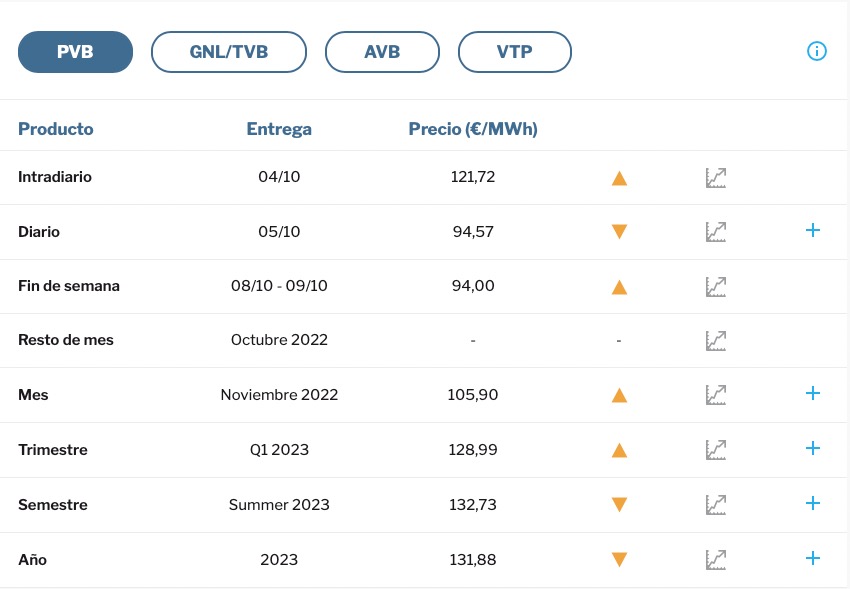Select the PVB tab
Viewport: 850px width, 589px height.
click(75, 52)
